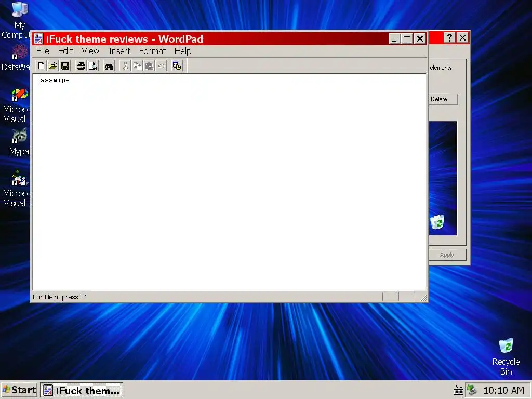
Task: Click the network tray icon beside clock
Action: [471, 390]
